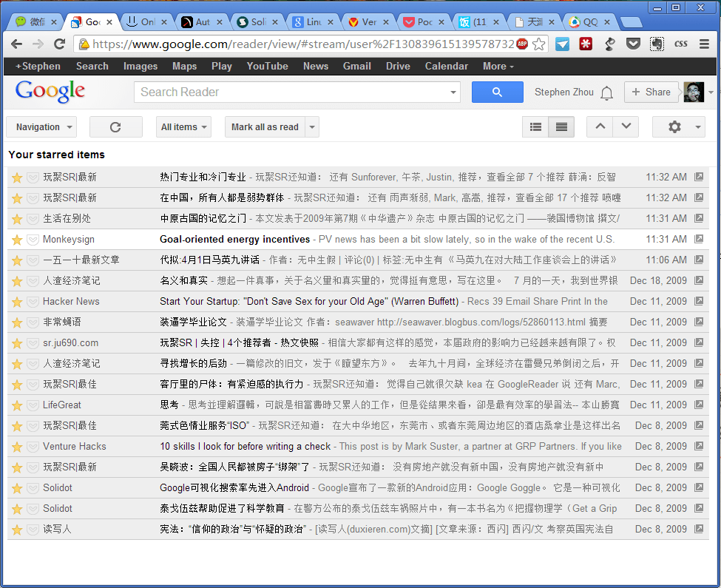Click the user profile photo

(694, 92)
